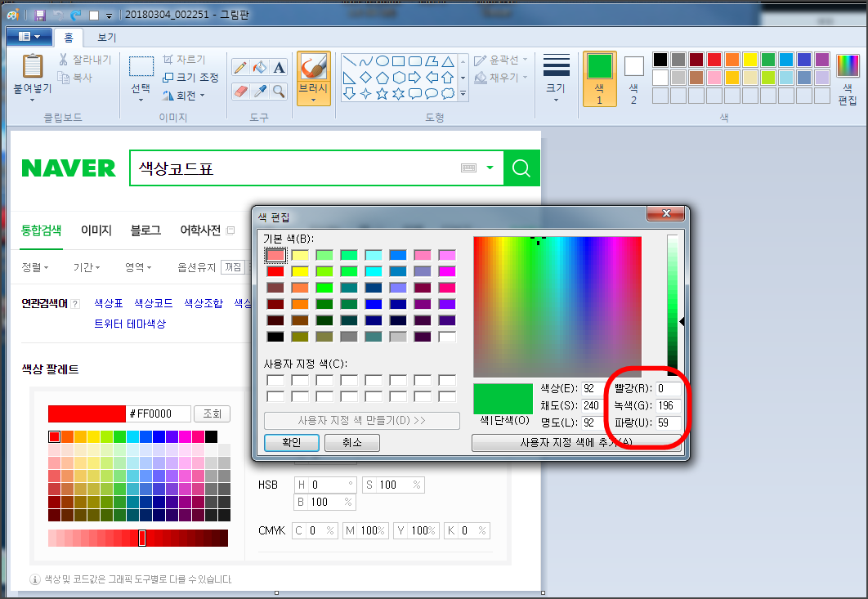The width and height of the screenshot is (868, 599).
Task: Click the 녹색(G) value field showing 196
Action: point(669,406)
